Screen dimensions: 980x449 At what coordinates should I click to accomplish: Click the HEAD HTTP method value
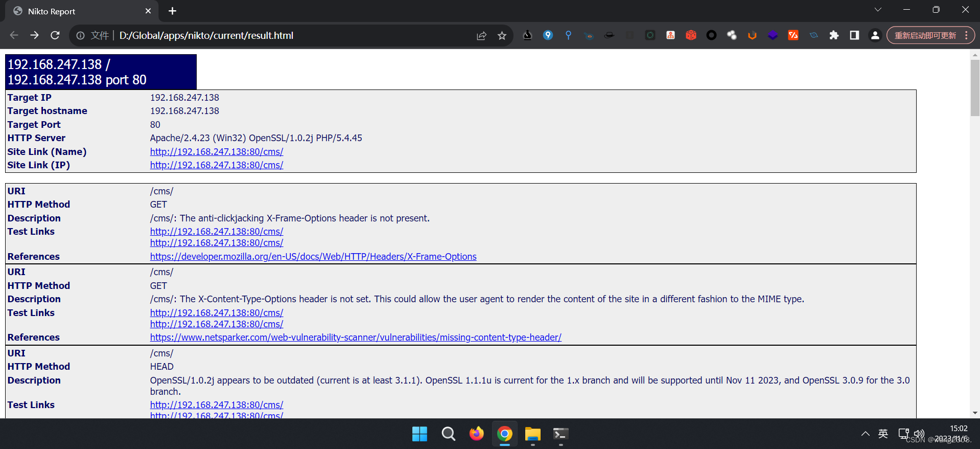(x=162, y=367)
